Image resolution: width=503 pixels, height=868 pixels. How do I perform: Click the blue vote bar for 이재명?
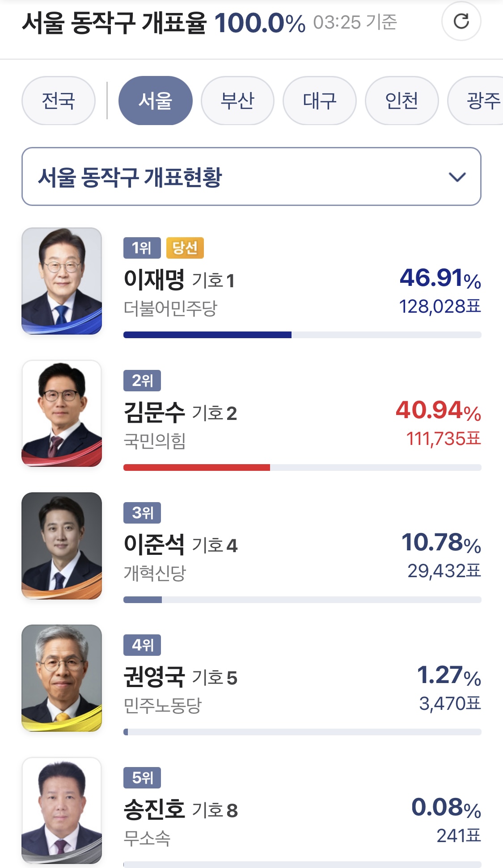pyautogui.click(x=207, y=335)
